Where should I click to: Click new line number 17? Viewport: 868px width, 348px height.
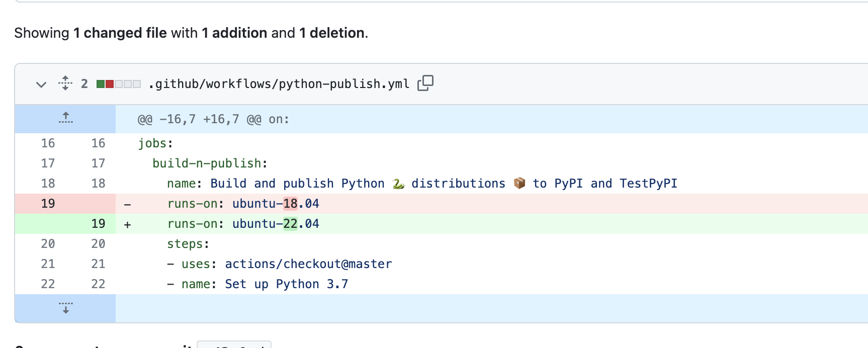pos(98,163)
